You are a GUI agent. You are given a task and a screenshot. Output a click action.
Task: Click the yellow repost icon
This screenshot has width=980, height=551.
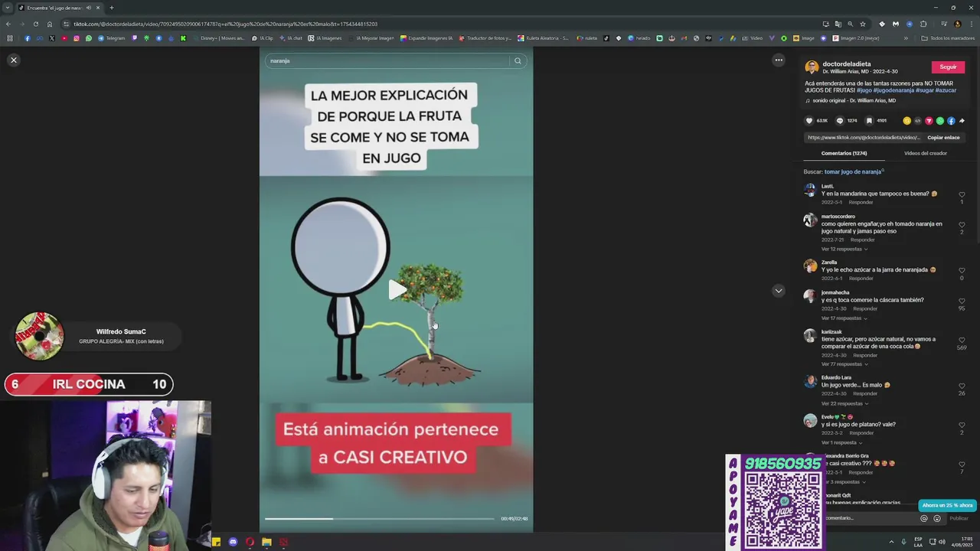[907, 121]
